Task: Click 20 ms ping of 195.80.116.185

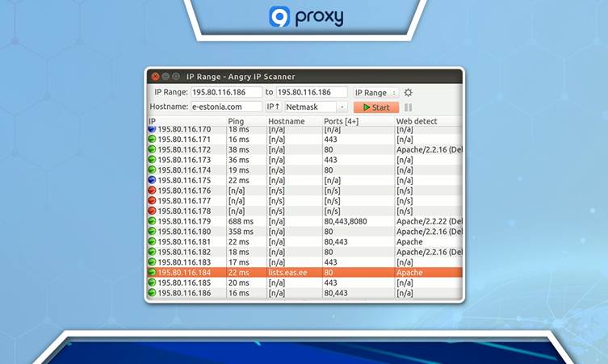Action: 239,283
